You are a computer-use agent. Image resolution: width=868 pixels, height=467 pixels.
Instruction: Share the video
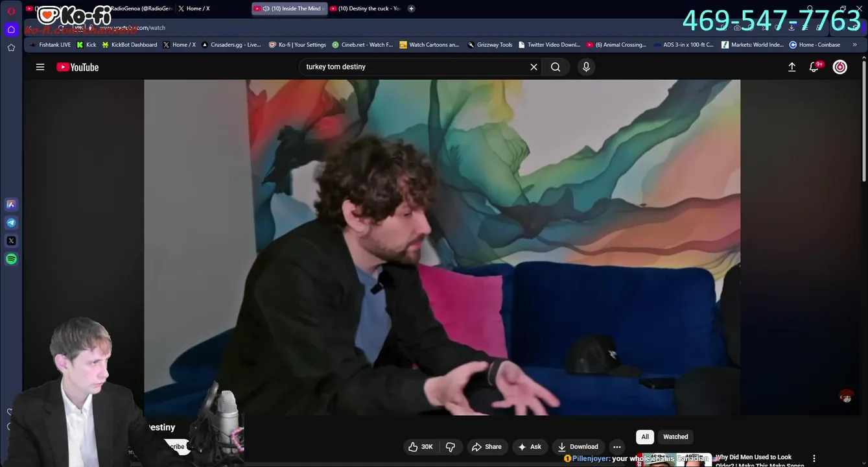(x=487, y=447)
